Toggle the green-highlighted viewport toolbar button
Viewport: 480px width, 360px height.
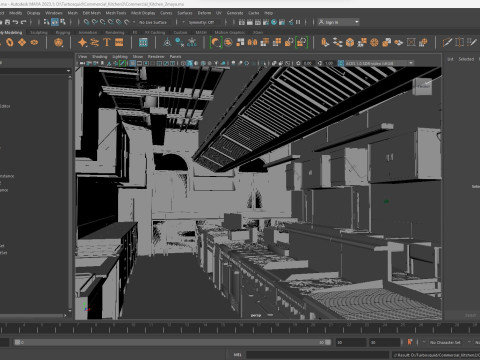(x=122, y=63)
